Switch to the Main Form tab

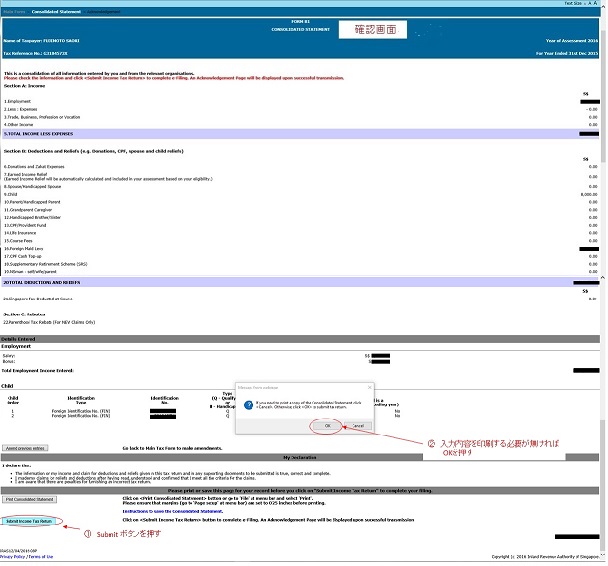[x=14, y=12]
